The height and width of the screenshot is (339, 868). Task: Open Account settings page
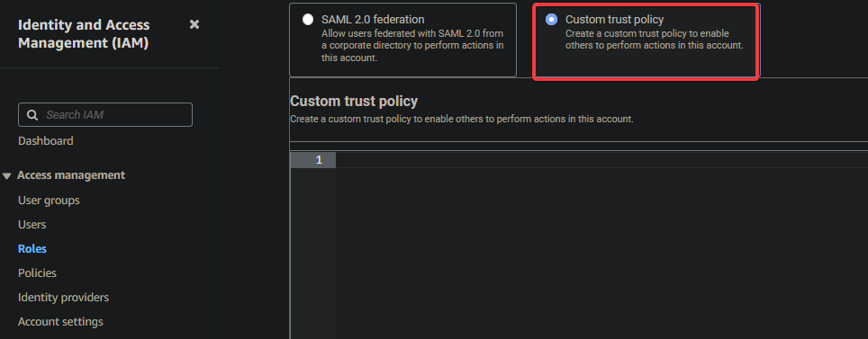click(x=61, y=322)
